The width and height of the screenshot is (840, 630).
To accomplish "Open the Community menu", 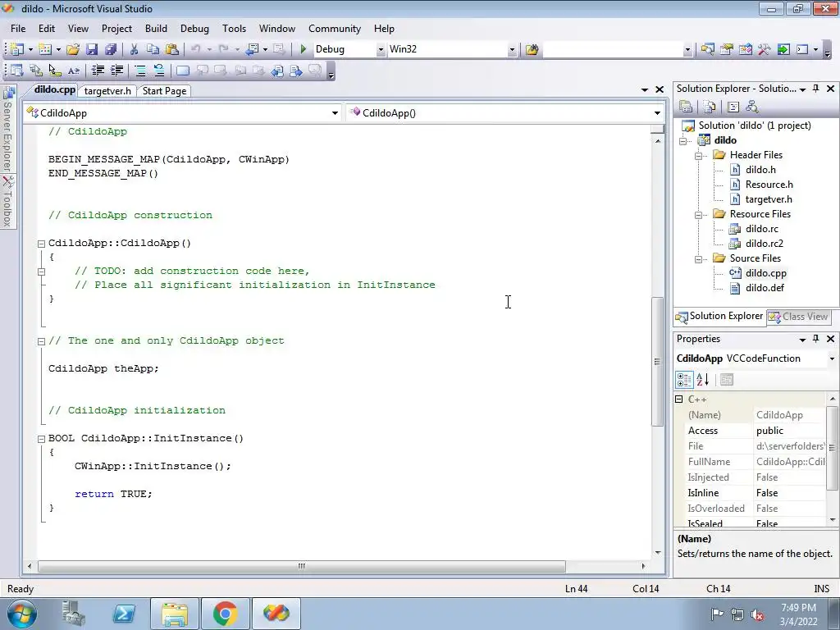I will [x=335, y=29].
